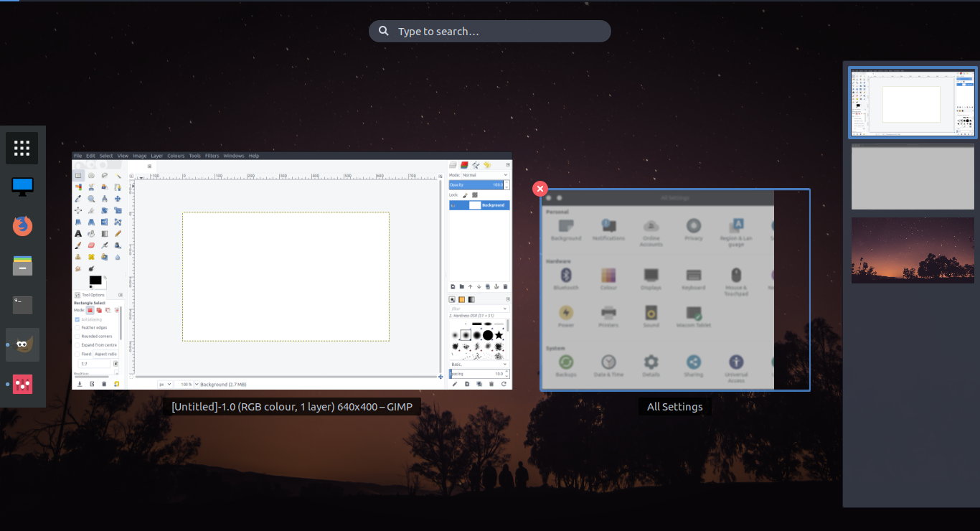This screenshot has height=531, width=980.
Task: Select the Move tool in the toolbox
Action: [118, 199]
